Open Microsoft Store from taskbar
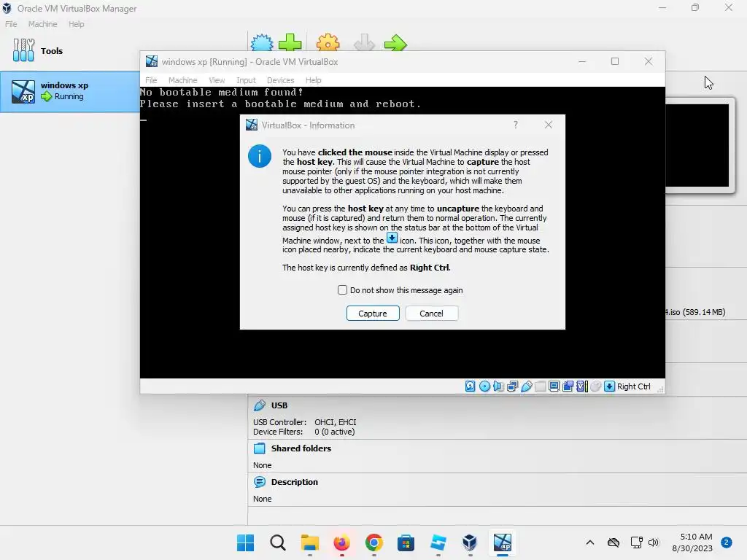 click(x=406, y=542)
